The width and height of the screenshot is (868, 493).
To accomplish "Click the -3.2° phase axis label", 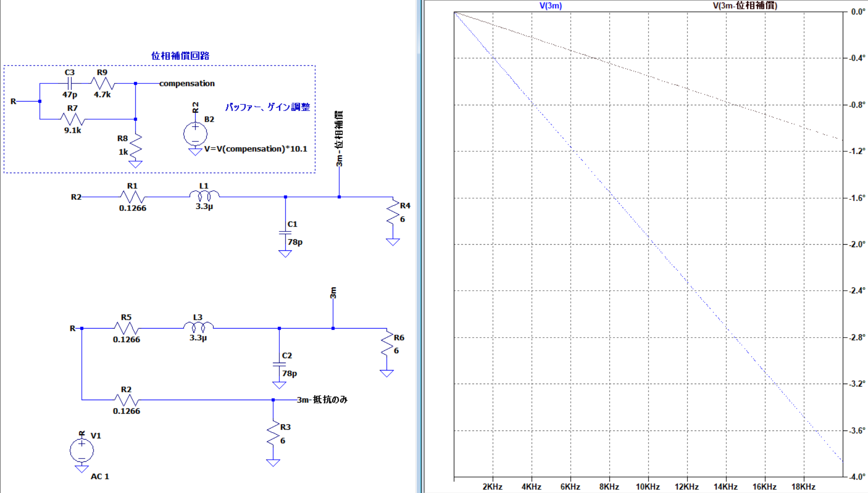I will 857,384.
